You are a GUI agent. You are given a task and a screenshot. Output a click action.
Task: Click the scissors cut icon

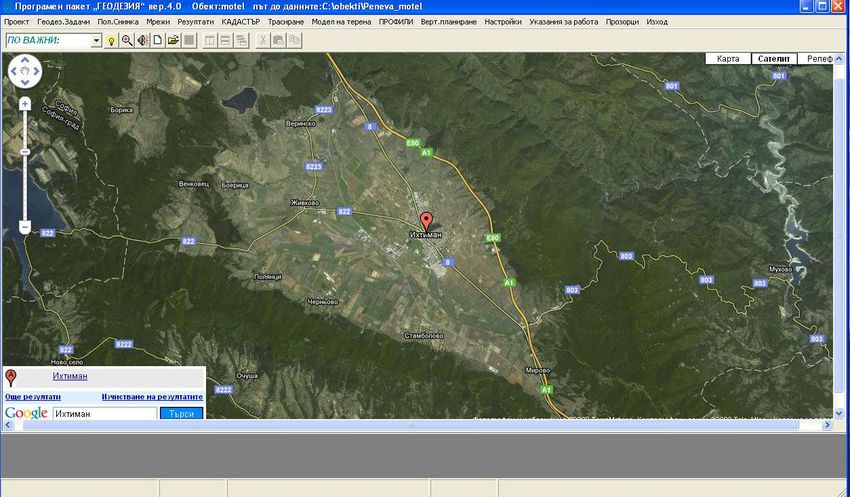point(262,41)
